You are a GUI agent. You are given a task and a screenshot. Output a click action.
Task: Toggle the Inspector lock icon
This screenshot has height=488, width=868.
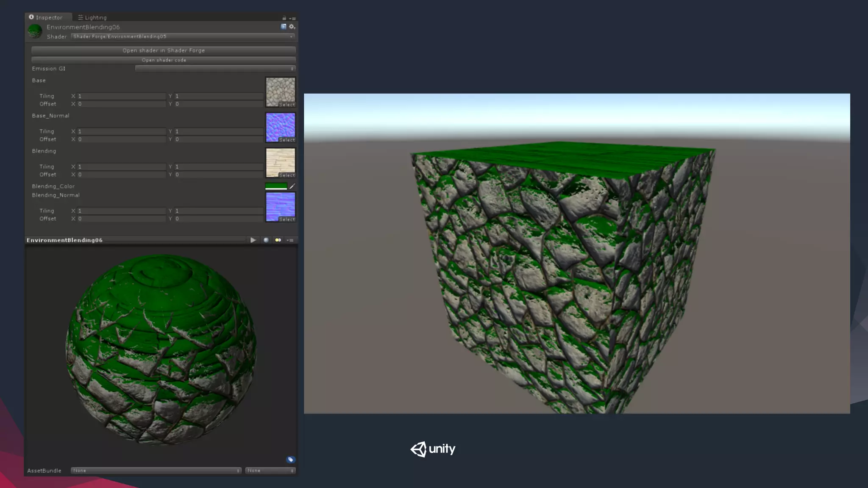[284, 18]
